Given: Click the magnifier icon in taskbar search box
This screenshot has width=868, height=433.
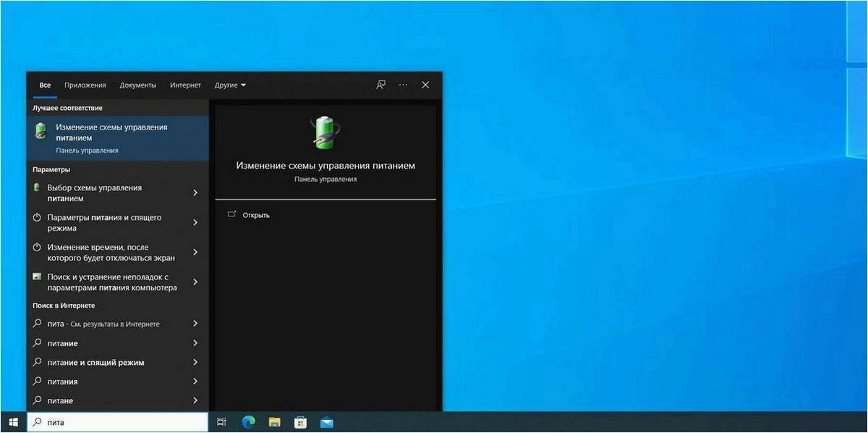Looking at the screenshot, I should (x=37, y=422).
